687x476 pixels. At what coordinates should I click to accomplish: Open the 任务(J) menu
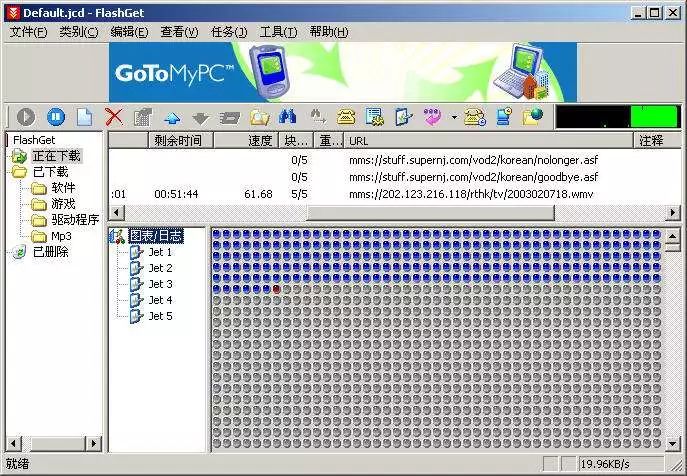point(229,32)
